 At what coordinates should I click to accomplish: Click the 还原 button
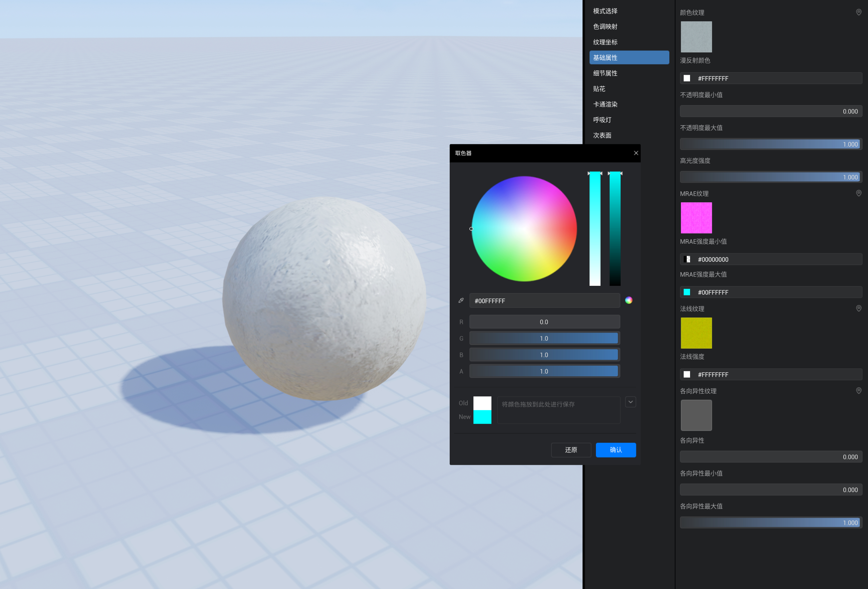571,450
